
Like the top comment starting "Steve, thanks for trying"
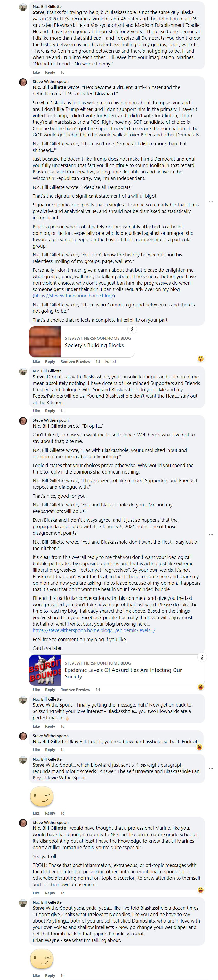click(36, 72)
